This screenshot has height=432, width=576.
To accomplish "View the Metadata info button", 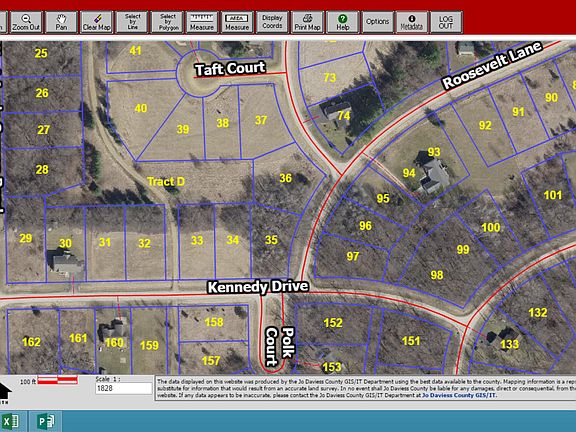I will tap(412, 22).
